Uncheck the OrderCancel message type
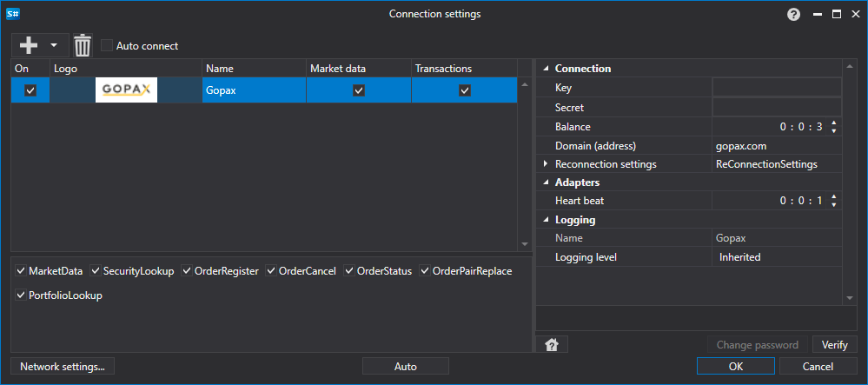868x385 pixels. [x=271, y=271]
